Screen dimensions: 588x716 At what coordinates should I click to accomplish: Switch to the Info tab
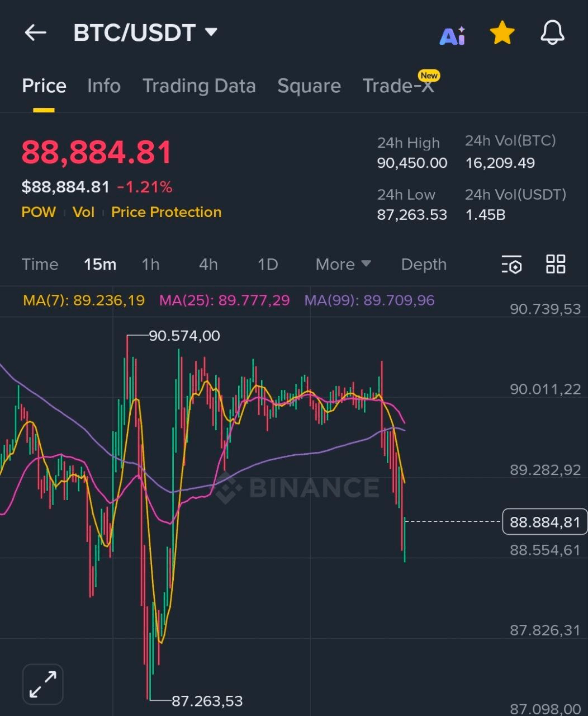coord(104,86)
